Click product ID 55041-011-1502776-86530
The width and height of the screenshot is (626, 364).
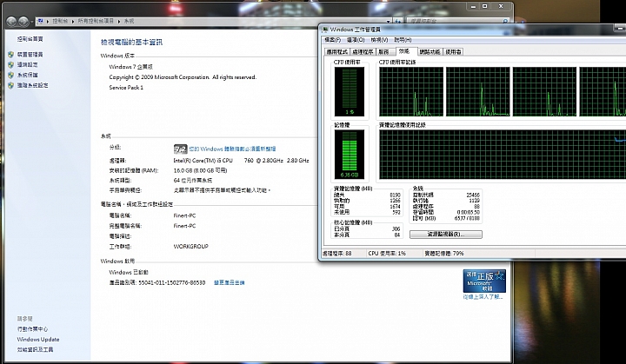coord(171,282)
